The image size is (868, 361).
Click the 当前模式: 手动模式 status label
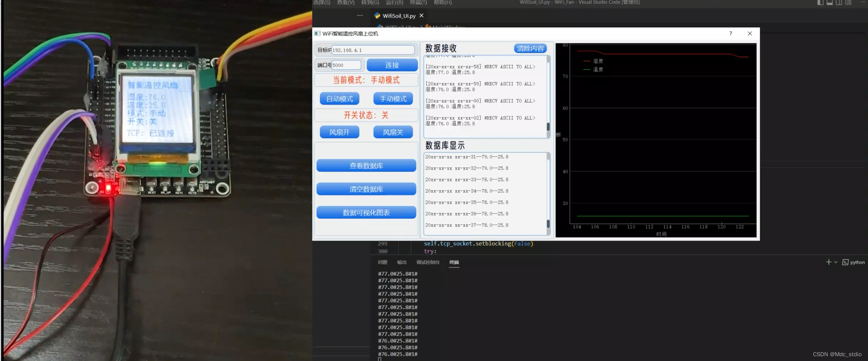(366, 80)
